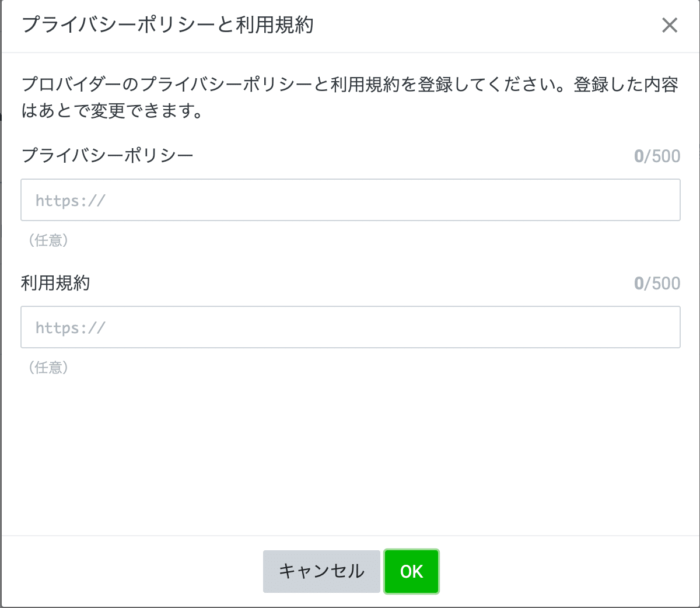Activate the terms of service URL entry box
Image resolution: width=700 pixels, height=608 pixels.
coord(350,327)
